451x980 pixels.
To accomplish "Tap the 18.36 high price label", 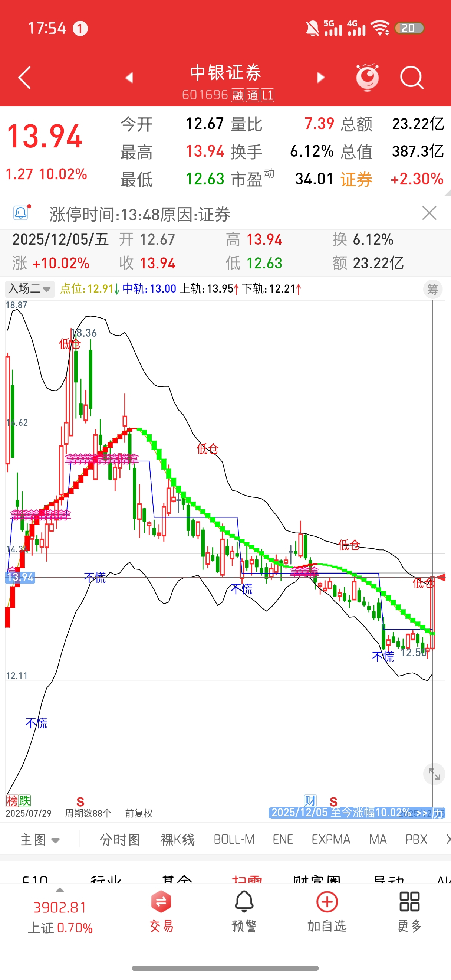I will [x=84, y=333].
